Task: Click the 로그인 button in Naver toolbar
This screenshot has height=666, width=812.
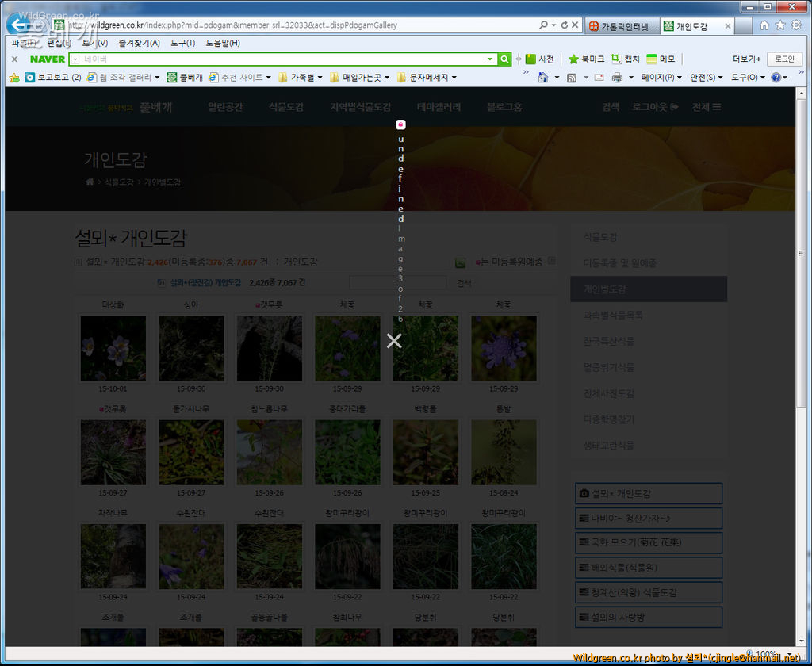Action: [784, 59]
